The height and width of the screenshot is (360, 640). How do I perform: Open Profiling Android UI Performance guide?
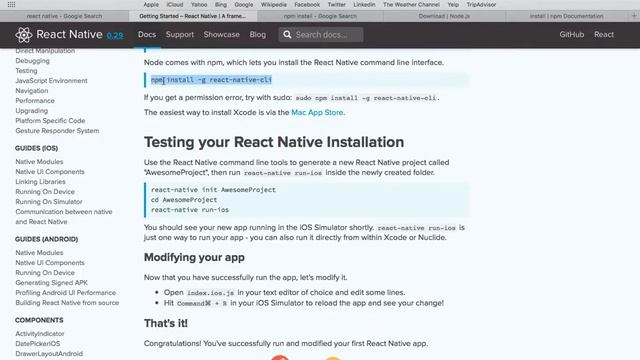(65, 293)
